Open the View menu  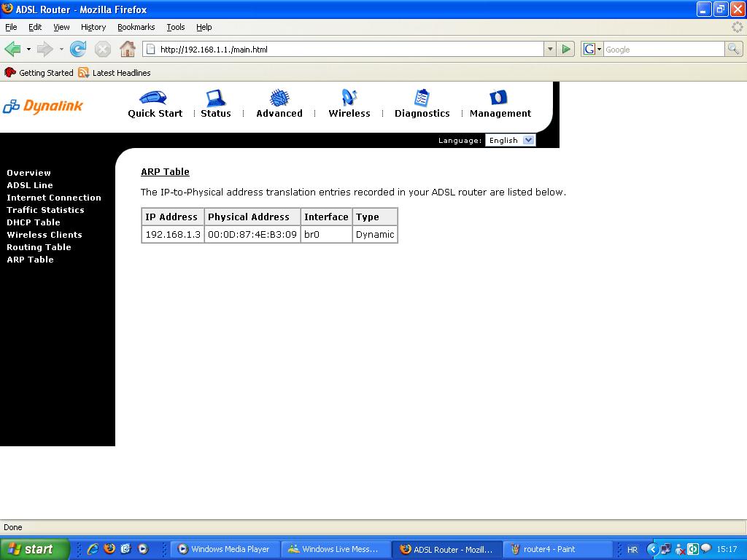point(61,27)
